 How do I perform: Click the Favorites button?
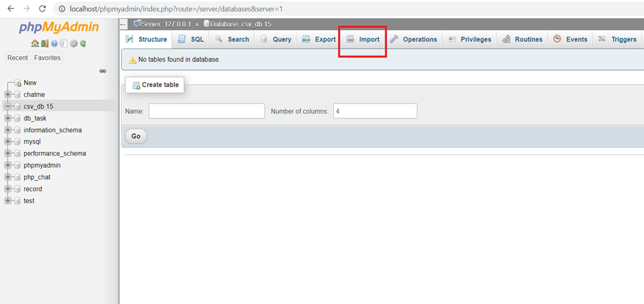tap(47, 58)
